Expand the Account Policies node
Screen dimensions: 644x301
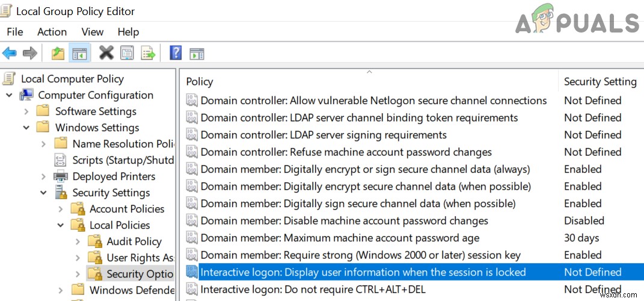tap(61, 209)
